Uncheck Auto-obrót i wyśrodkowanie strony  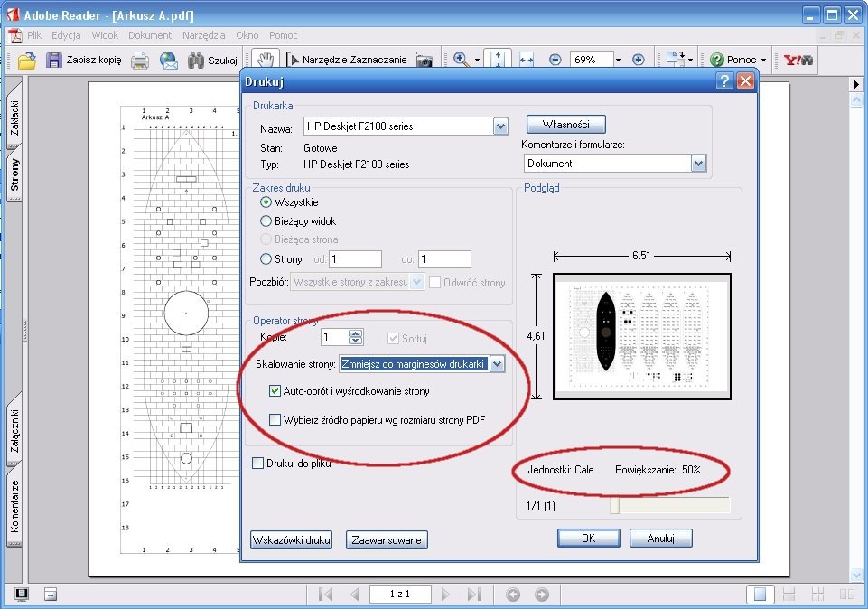[276, 391]
